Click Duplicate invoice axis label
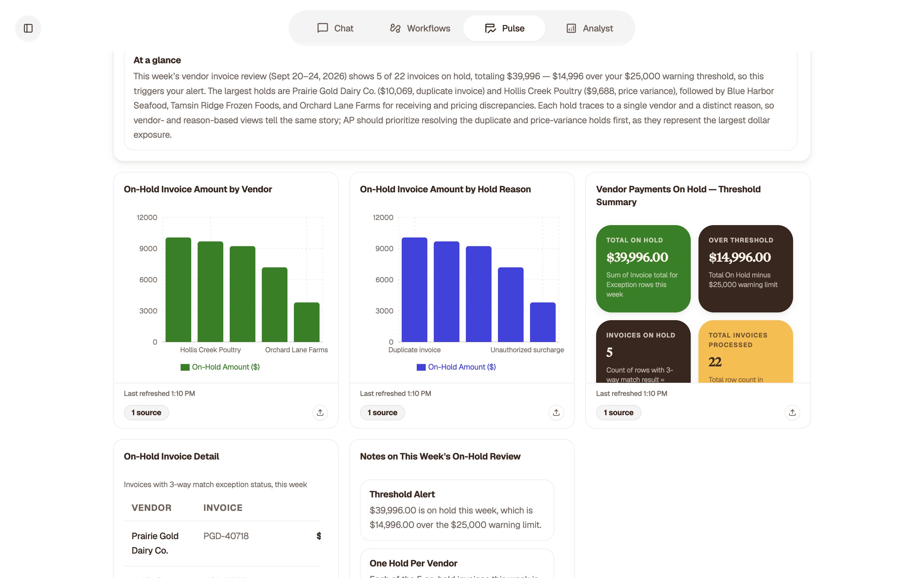This screenshot has height=578, width=924. (x=414, y=350)
